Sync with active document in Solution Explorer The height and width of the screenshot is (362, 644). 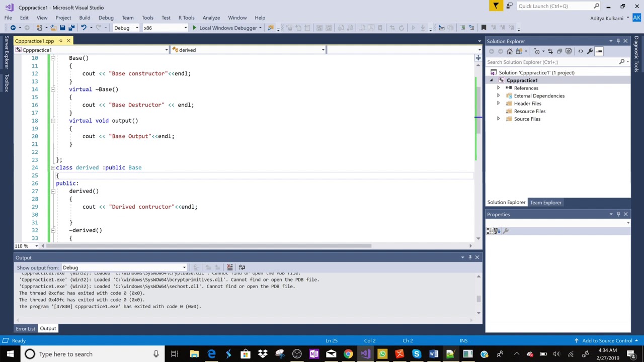550,51
